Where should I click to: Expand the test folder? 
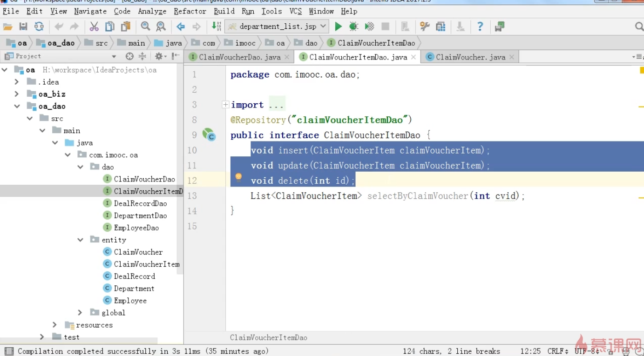(x=42, y=337)
